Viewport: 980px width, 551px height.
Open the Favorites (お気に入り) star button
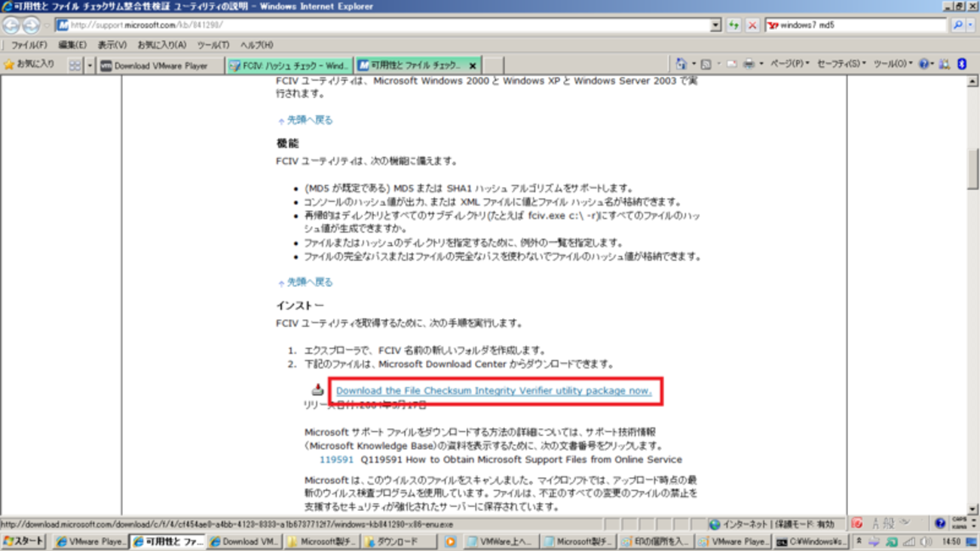[29, 65]
